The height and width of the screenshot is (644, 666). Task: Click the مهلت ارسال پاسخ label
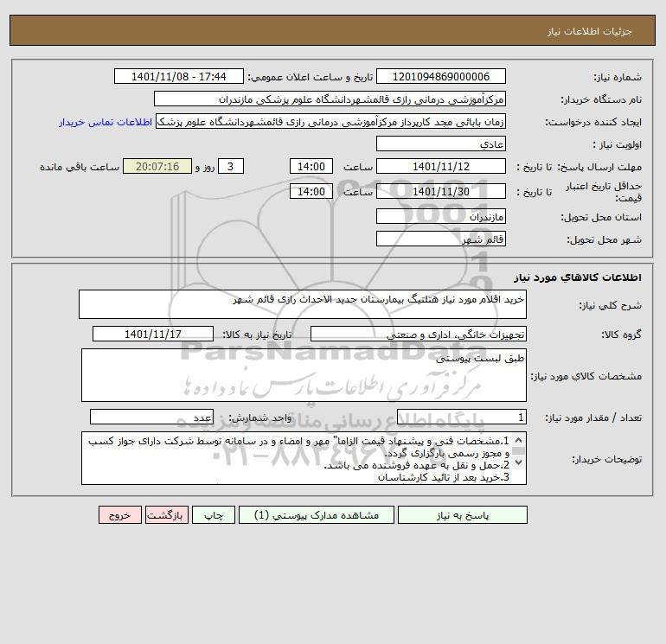(x=599, y=167)
